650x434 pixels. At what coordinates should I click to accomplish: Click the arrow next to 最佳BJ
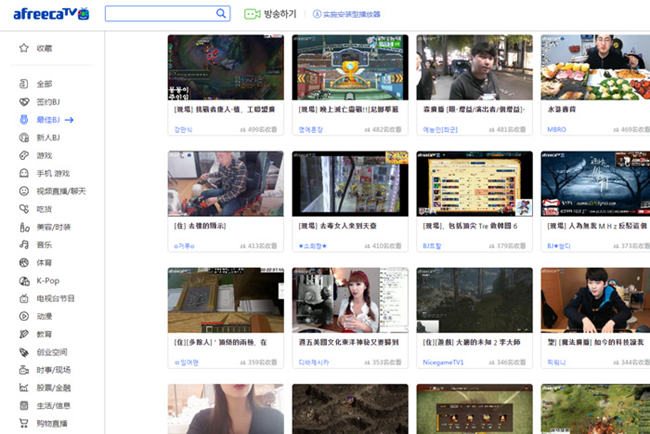coord(69,120)
